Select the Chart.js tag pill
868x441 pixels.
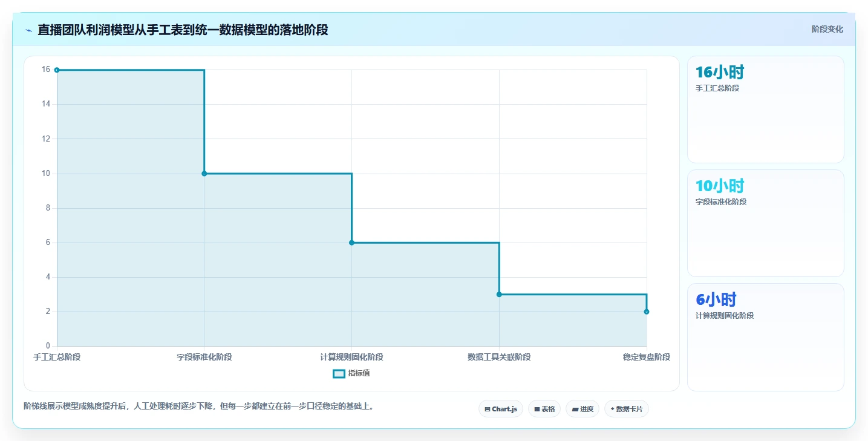tap(500, 409)
